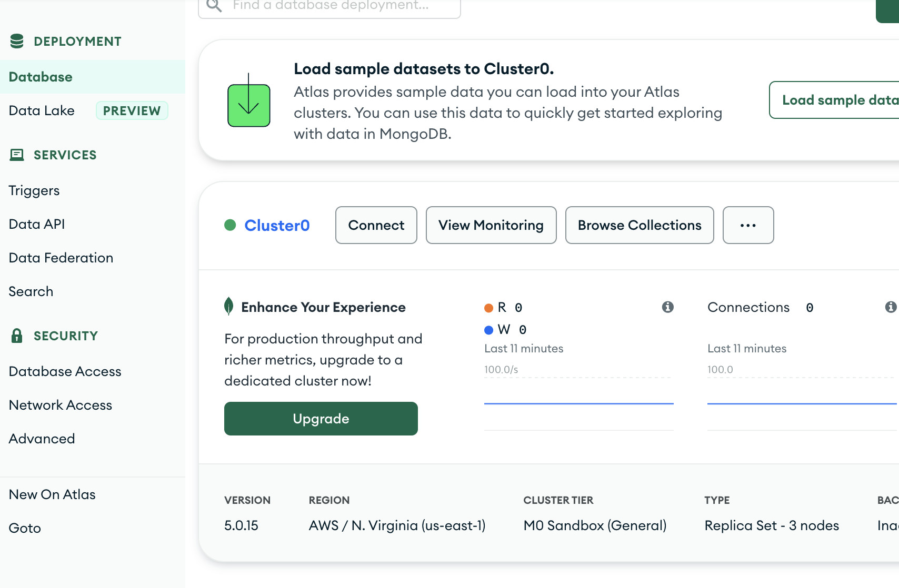Screen dimensions: 899x588
Task: Click the PREVIEW badge next to Data Lake
Action: pos(132,110)
